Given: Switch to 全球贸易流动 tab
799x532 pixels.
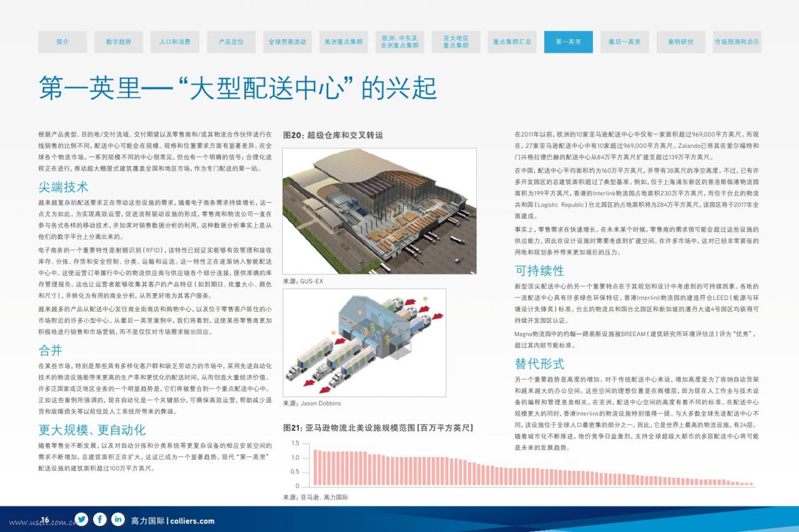Looking at the screenshot, I should point(287,42).
